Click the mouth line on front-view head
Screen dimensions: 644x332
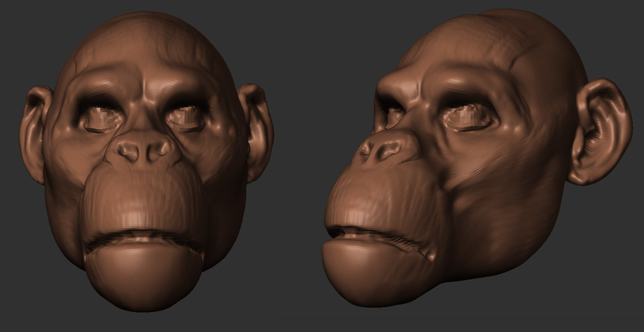(143, 238)
